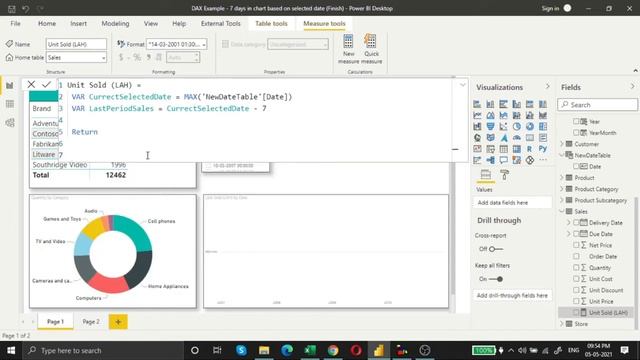Expand the Store table
This screenshot has width=640, height=360.
tap(562, 324)
